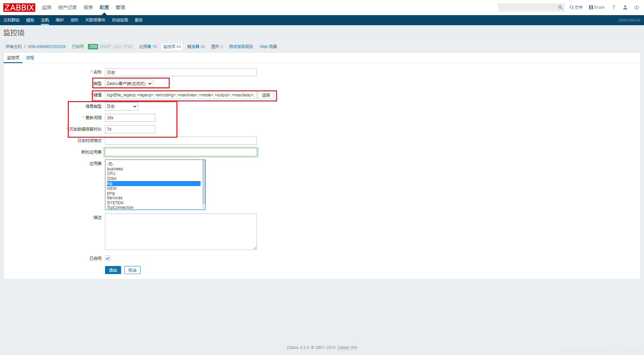Open 自动发现规则 link

tap(241, 47)
